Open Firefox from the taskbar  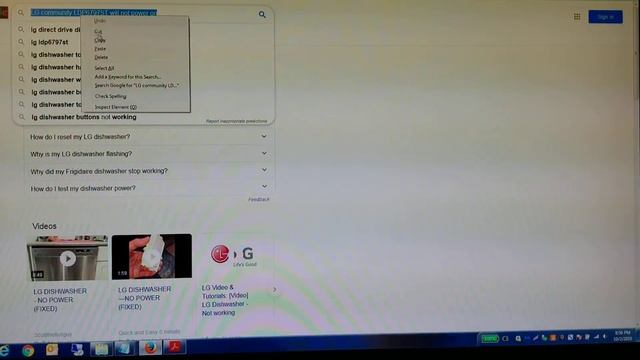coord(151,348)
